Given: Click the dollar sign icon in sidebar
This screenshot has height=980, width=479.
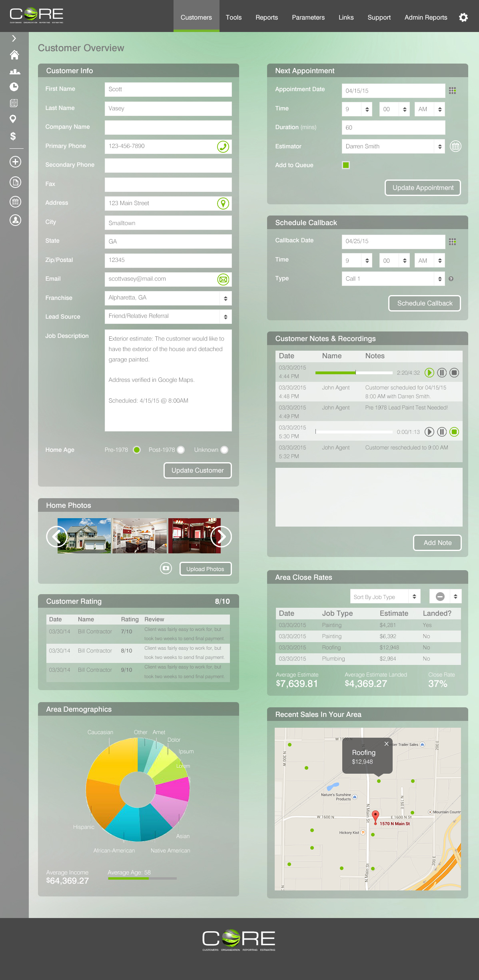Looking at the screenshot, I should click(x=13, y=136).
